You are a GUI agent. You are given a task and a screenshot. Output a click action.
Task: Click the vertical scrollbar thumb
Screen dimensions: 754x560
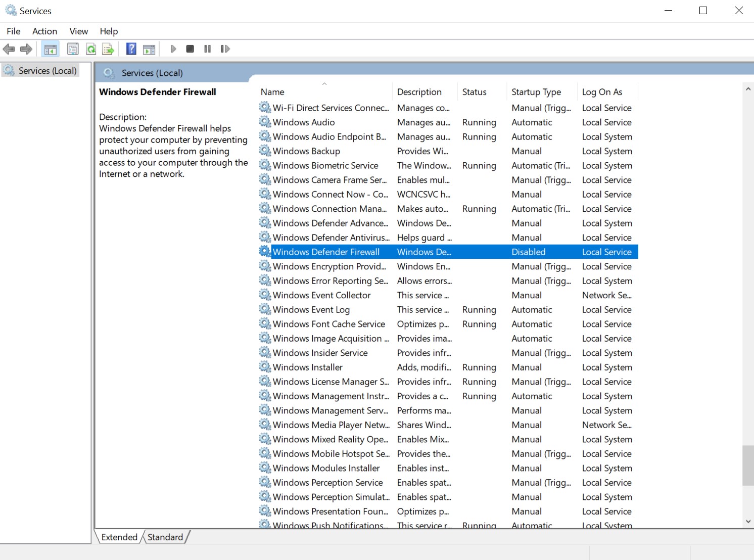748,465
